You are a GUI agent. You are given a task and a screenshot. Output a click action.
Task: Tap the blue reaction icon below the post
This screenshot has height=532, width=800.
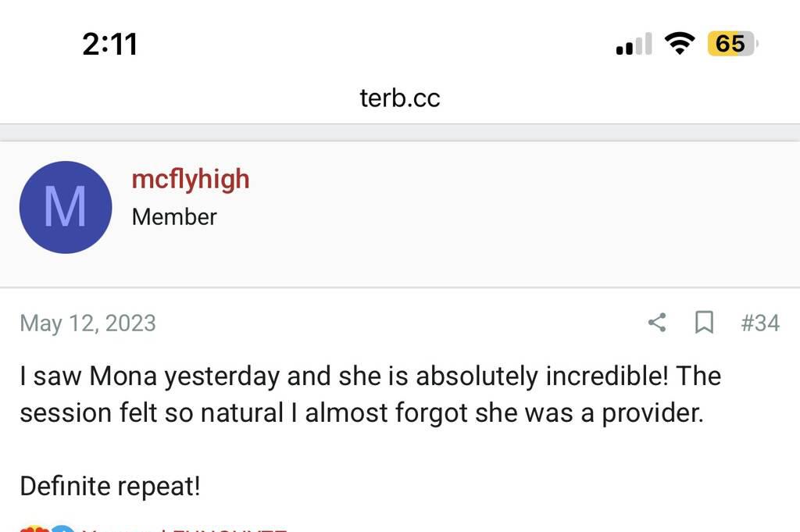(64, 529)
